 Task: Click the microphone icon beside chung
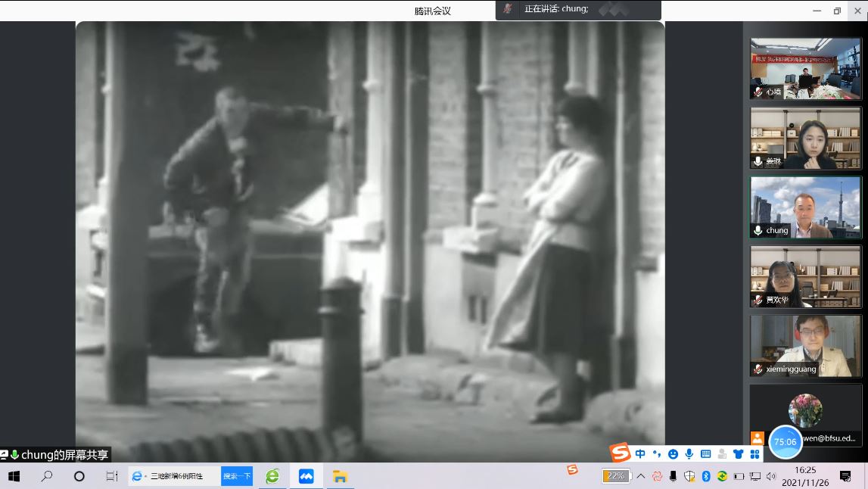tap(758, 230)
